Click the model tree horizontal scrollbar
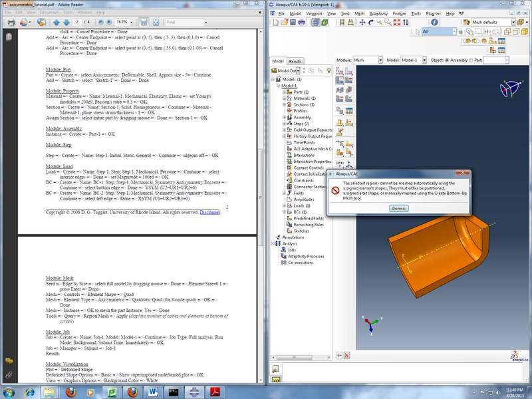Image resolution: width=532 pixels, height=399 pixels. 294,358
